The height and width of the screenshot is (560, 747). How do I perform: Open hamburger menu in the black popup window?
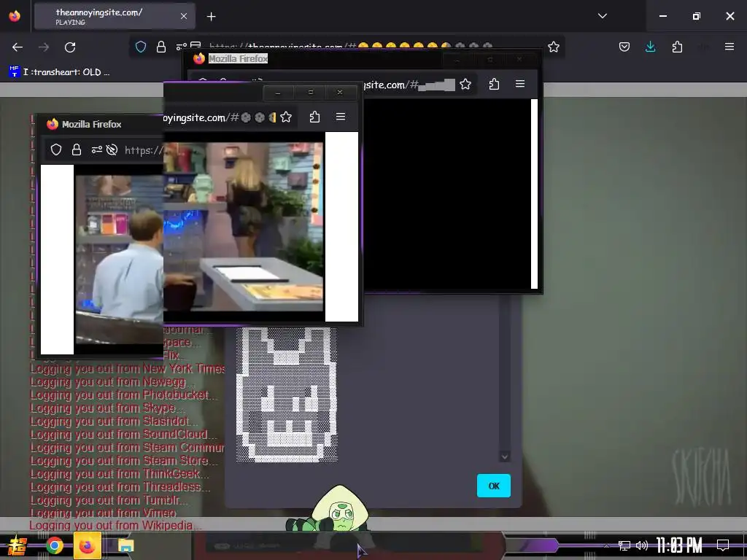pos(519,84)
